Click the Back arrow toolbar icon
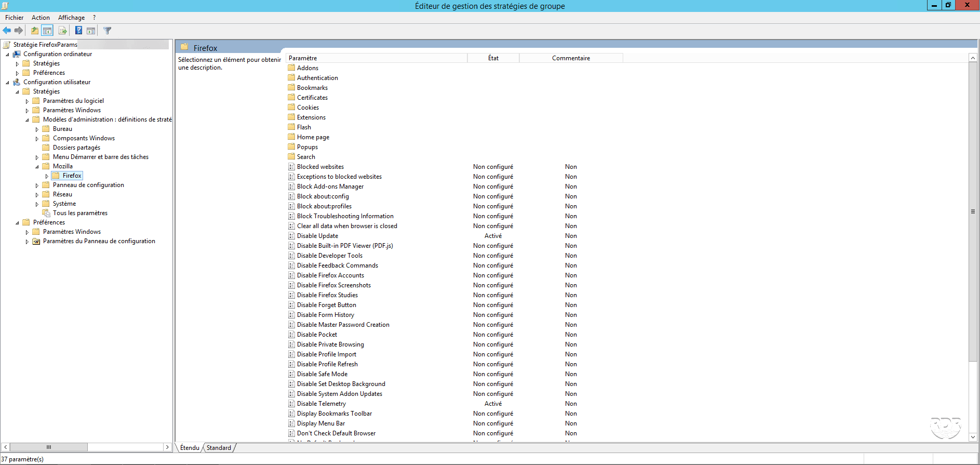This screenshot has height=465, width=980. (7, 31)
